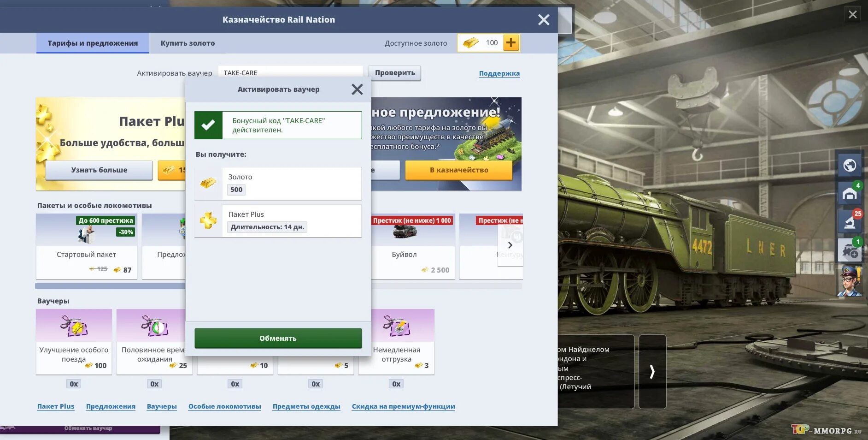Click 0x counter under Улучшение особого поезда
868x440 pixels.
[74, 384]
